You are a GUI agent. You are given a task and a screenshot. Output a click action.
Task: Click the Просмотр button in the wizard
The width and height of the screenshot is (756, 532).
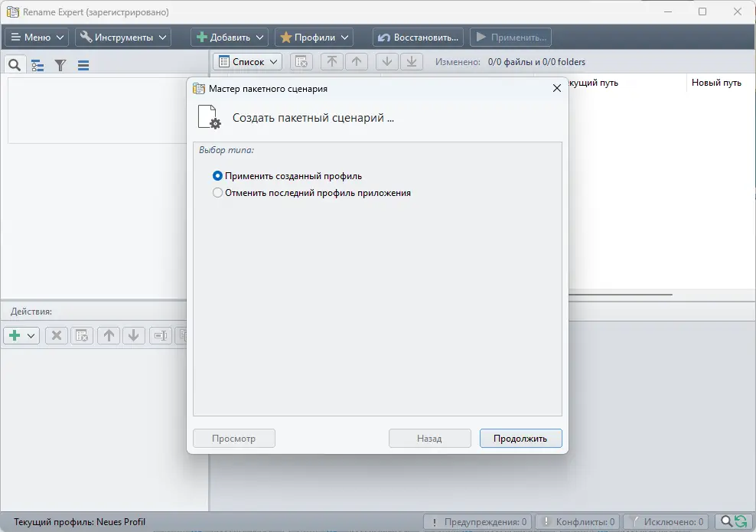[x=234, y=439]
